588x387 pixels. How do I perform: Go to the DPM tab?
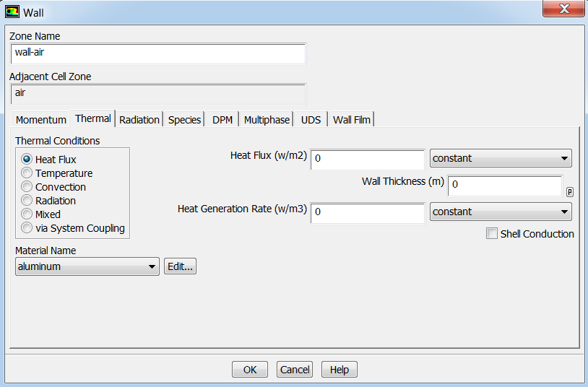tap(222, 120)
